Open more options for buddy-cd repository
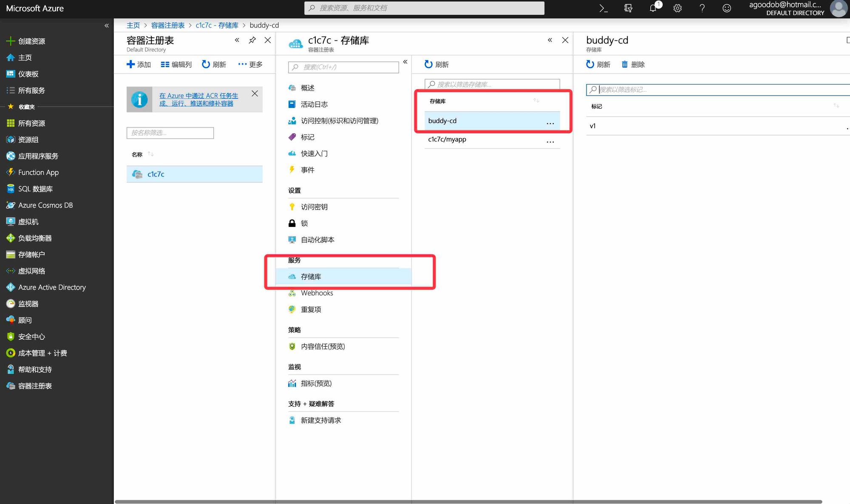Viewport: 850px width, 504px height. click(550, 122)
